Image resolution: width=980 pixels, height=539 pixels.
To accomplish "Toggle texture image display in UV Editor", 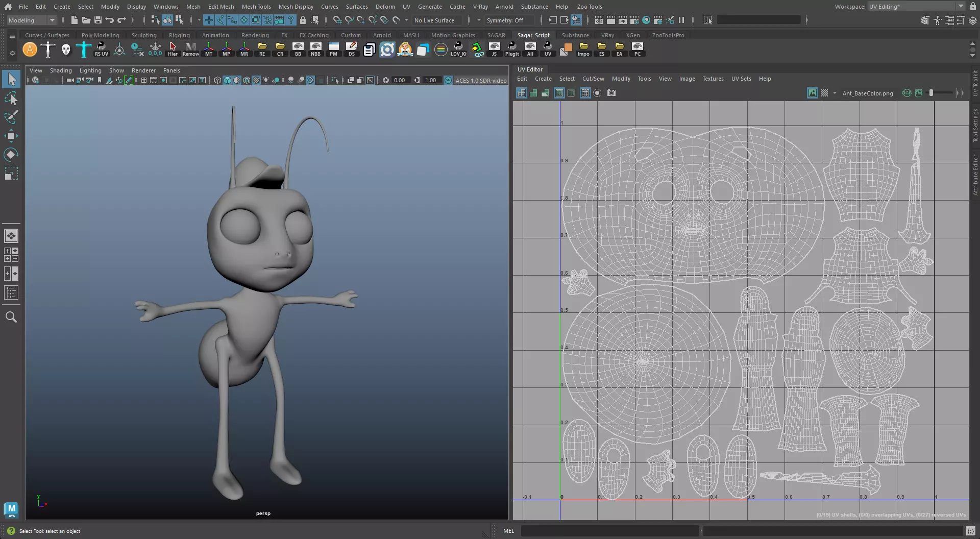I will pos(812,93).
